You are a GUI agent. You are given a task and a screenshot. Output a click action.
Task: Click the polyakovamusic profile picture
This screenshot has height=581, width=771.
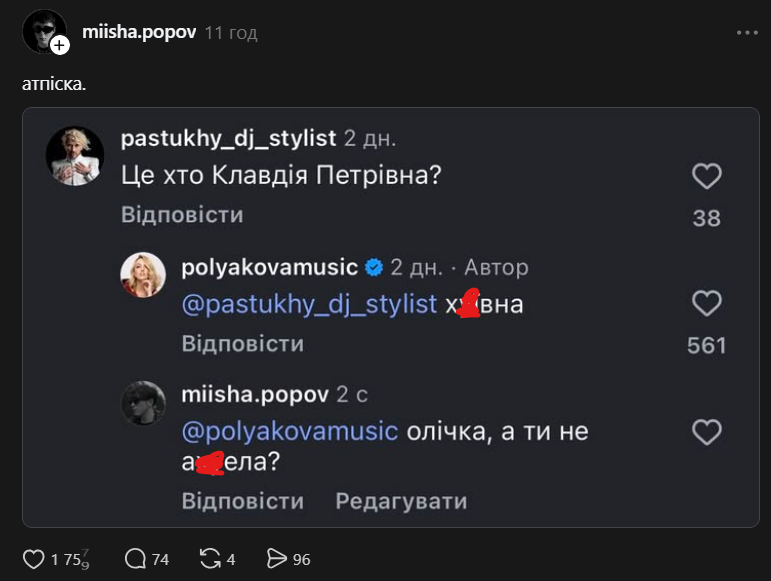(x=143, y=275)
